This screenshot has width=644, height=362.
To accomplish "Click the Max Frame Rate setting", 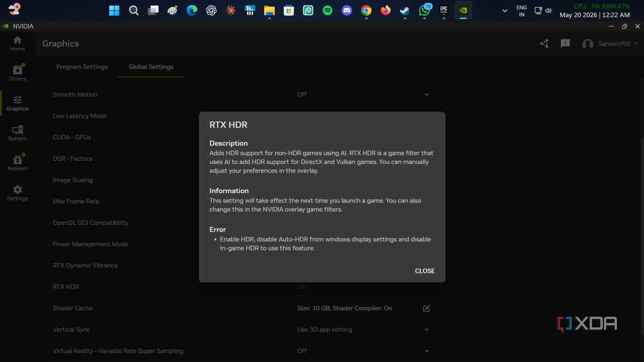I will click(76, 201).
